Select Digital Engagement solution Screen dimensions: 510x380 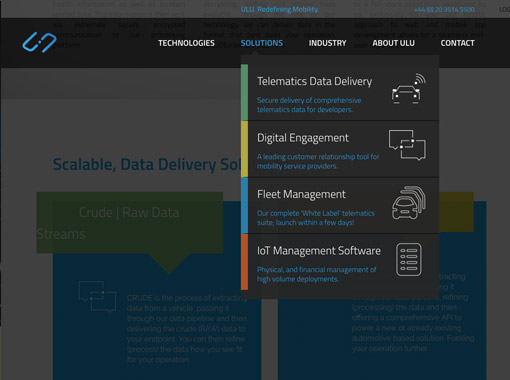340,149
